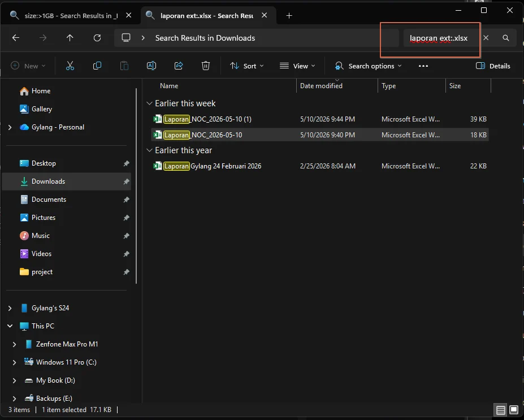Click the address bar chevron after PC icon
This screenshot has width=524, height=420.
tap(143, 38)
